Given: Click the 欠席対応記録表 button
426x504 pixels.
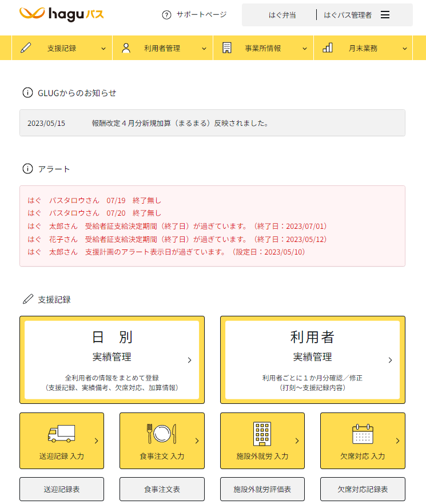Looking at the screenshot, I should [x=363, y=489].
